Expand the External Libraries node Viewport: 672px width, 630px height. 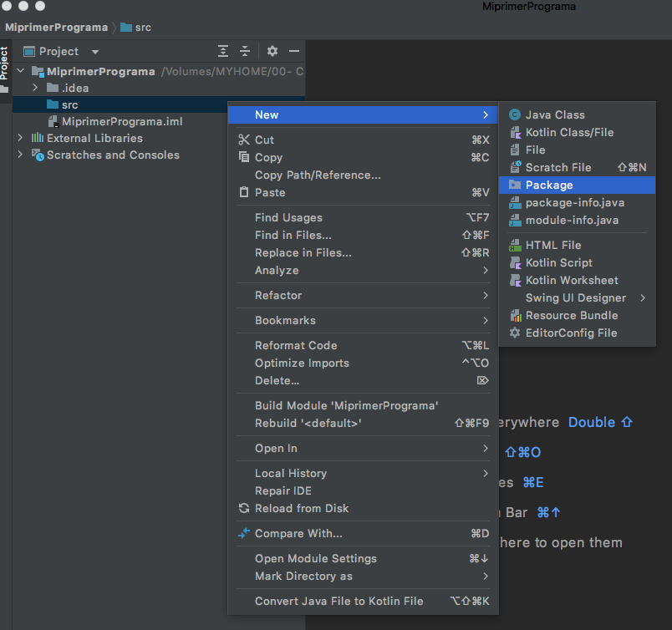(x=20, y=138)
